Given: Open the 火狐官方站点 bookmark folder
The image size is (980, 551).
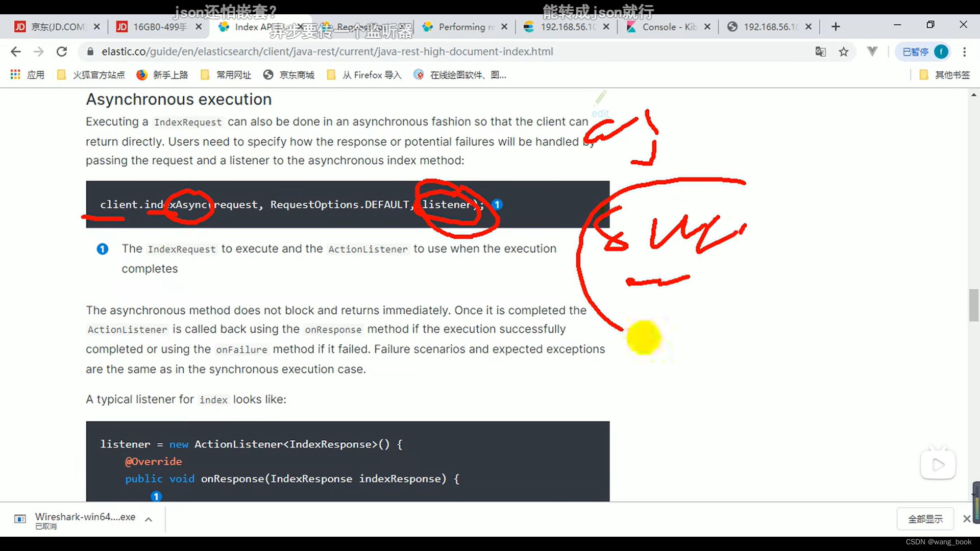Looking at the screenshot, I should pyautogui.click(x=91, y=75).
